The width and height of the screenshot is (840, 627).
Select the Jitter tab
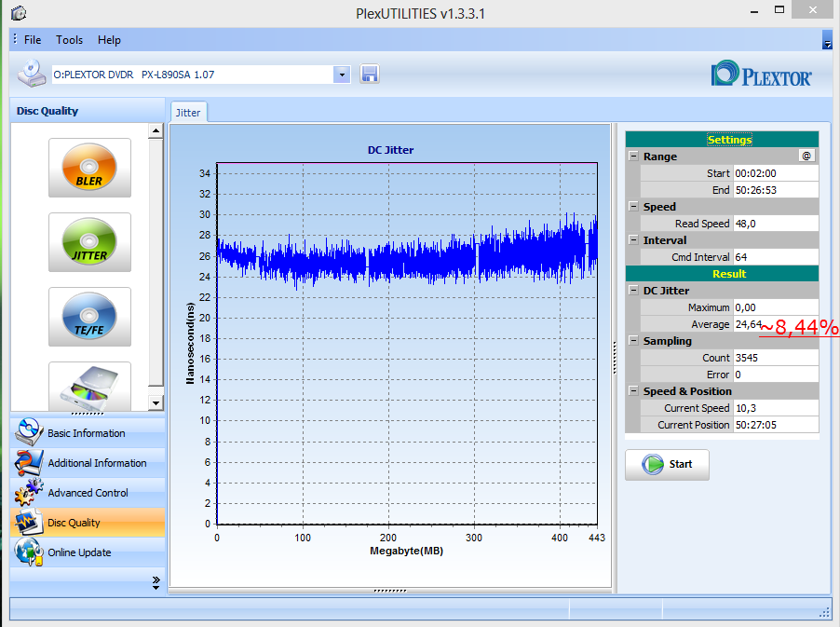click(188, 113)
